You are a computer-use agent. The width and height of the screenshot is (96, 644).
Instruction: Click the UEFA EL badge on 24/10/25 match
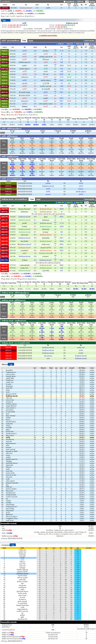[4, 8]
